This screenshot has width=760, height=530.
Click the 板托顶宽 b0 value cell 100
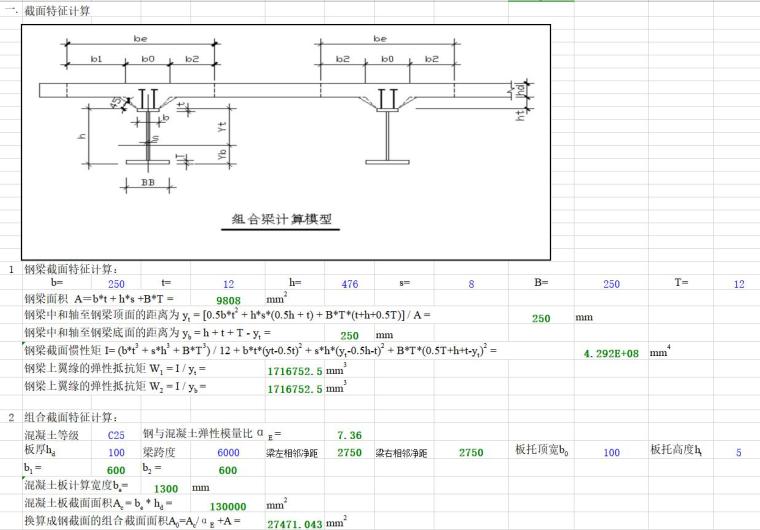click(611, 453)
